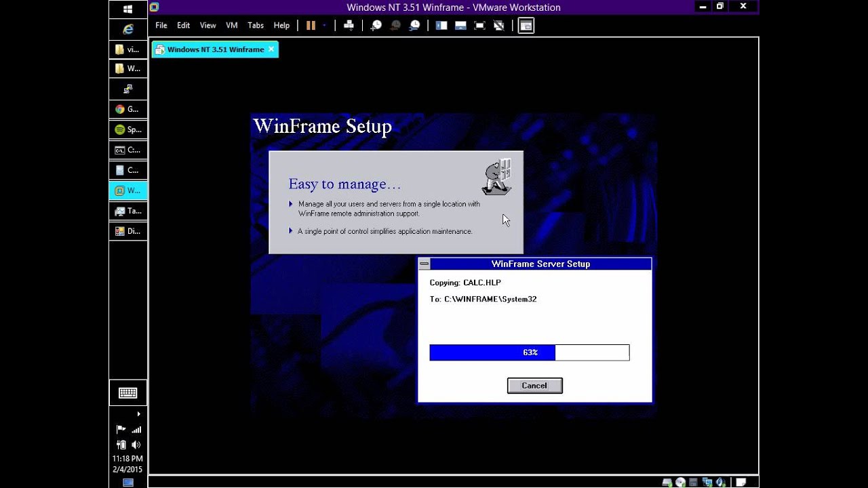The width and height of the screenshot is (868, 488).
Task: Toggle the thumbnail bar in VMware
Action: click(x=460, y=25)
